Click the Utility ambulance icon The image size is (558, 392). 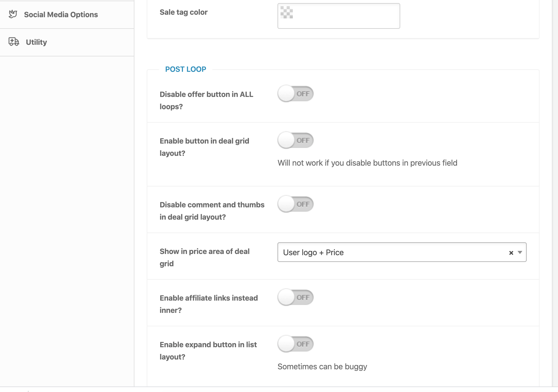coord(14,42)
